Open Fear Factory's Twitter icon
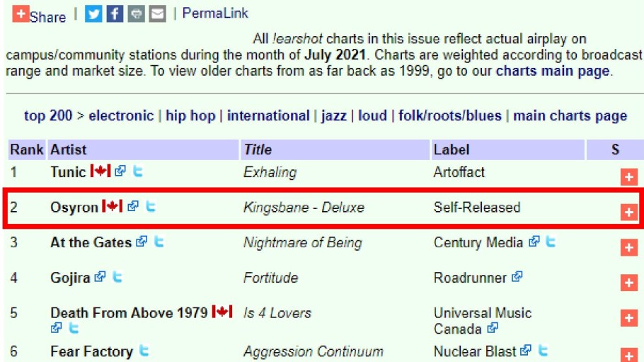Viewport: 644px width, 362px height. tap(144, 351)
